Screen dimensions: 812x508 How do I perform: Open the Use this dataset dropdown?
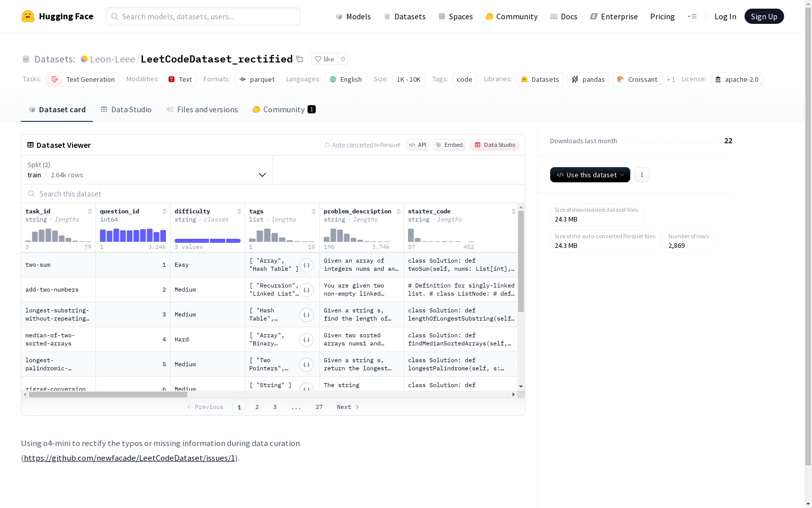pyautogui.click(x=590, y=175)
